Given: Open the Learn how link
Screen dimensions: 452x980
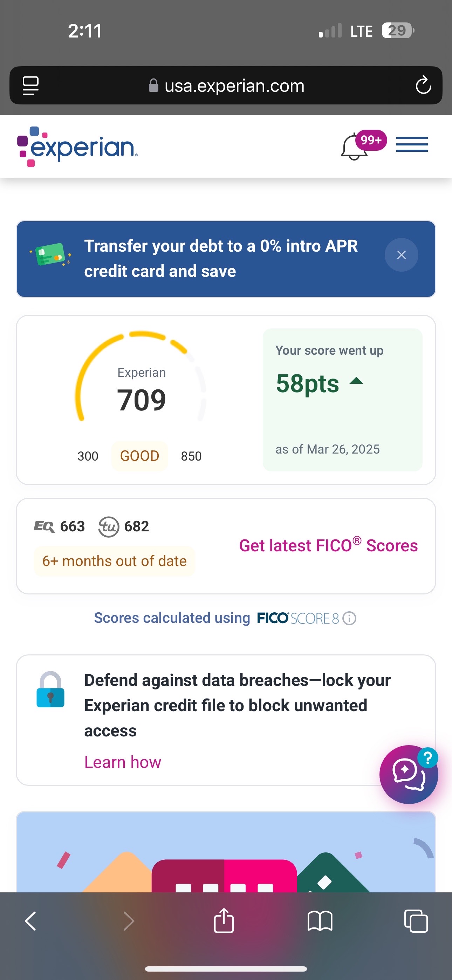Looking at the screenshot, I should (x=123, y=762).
